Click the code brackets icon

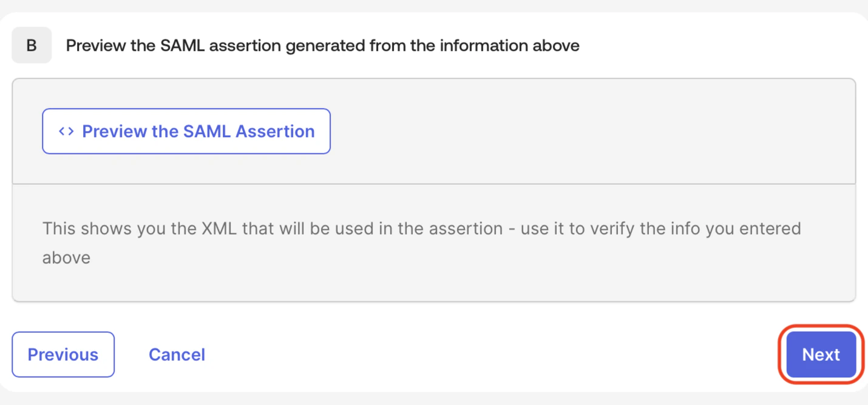[66, 132]
